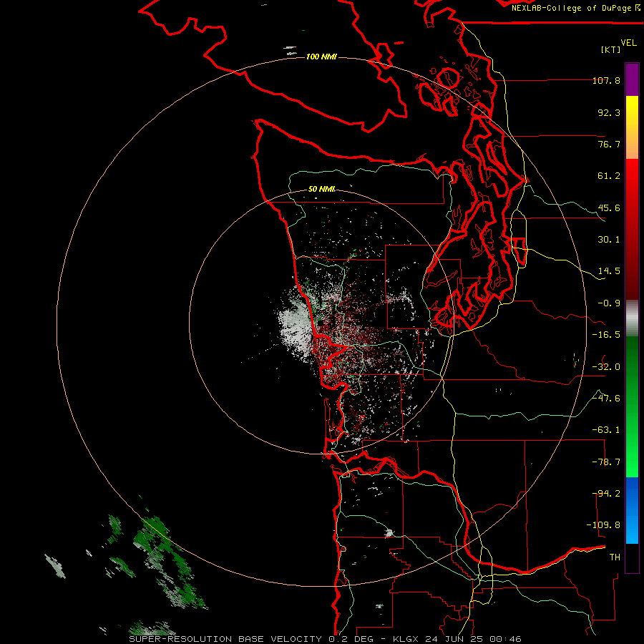Click the gray near-zero segment of the color bar

coord(632,318)
